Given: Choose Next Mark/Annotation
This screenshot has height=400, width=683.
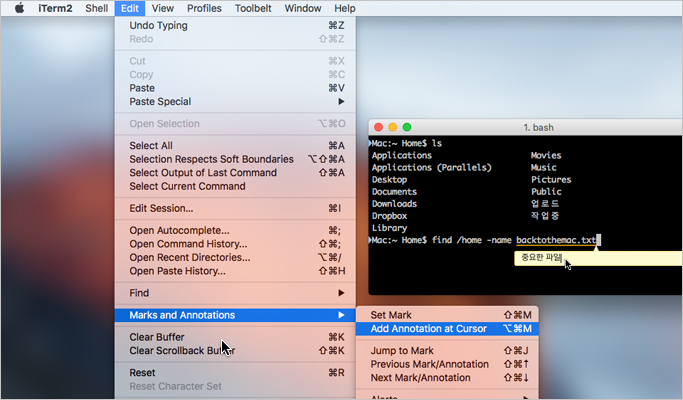Looking at the screenshot, I should [447, 378].
